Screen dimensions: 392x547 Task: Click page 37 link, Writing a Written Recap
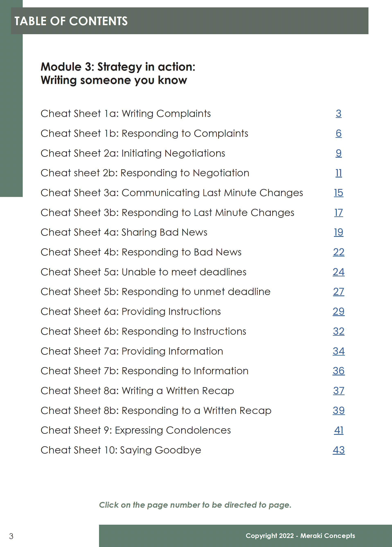tap(338, 390)
